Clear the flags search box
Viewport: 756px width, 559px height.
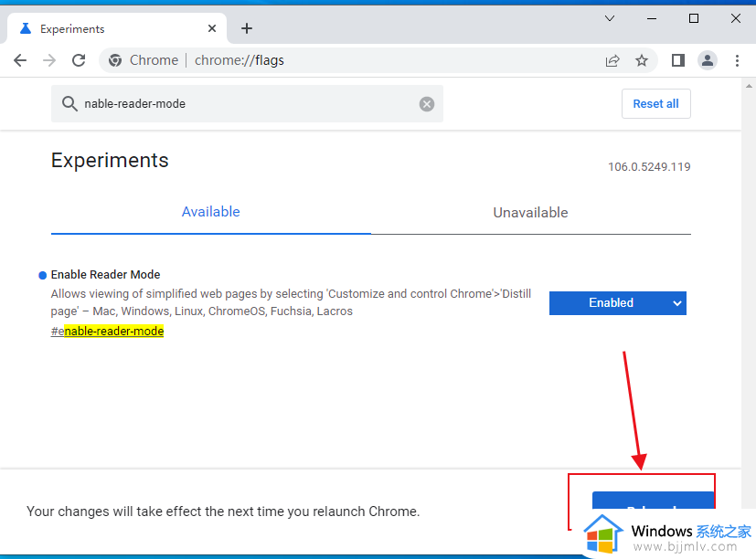[427, 103]
